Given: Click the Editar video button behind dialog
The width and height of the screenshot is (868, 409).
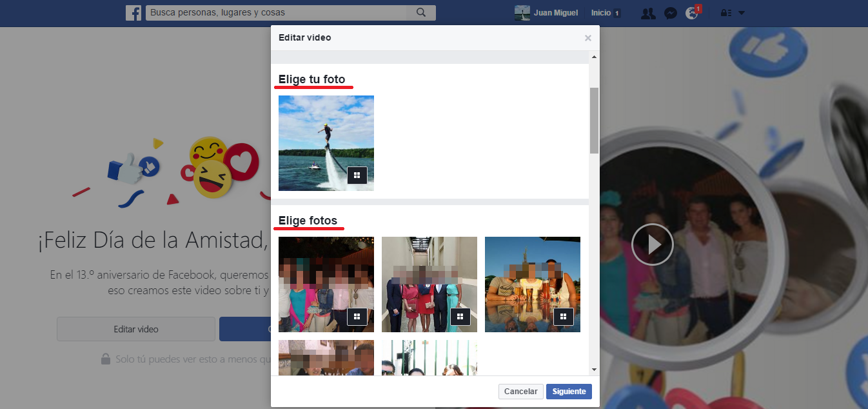Looking at the screenshot, I should 136,329.
